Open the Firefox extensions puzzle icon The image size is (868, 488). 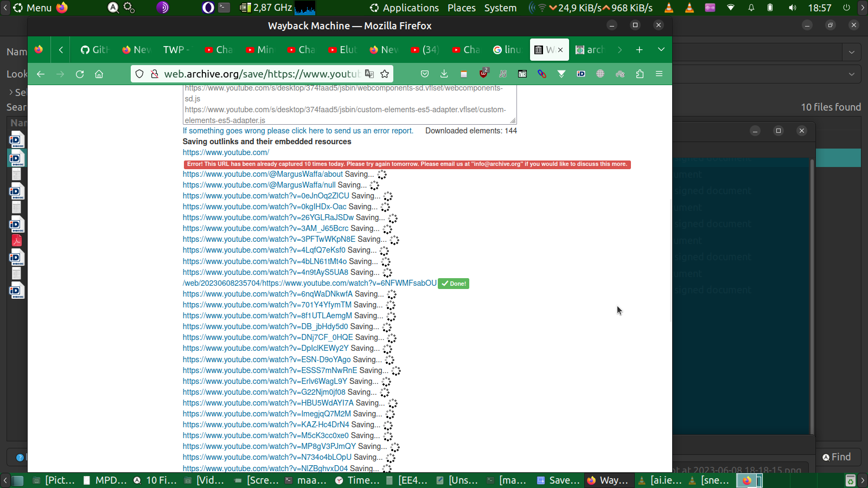pos(640,74)
